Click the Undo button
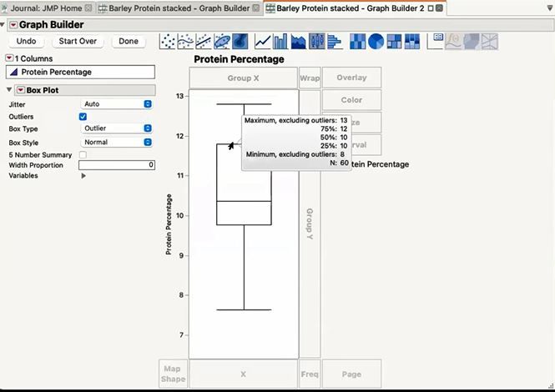The height and width of the screenshot is (392, 555). [x=26, y=41]
